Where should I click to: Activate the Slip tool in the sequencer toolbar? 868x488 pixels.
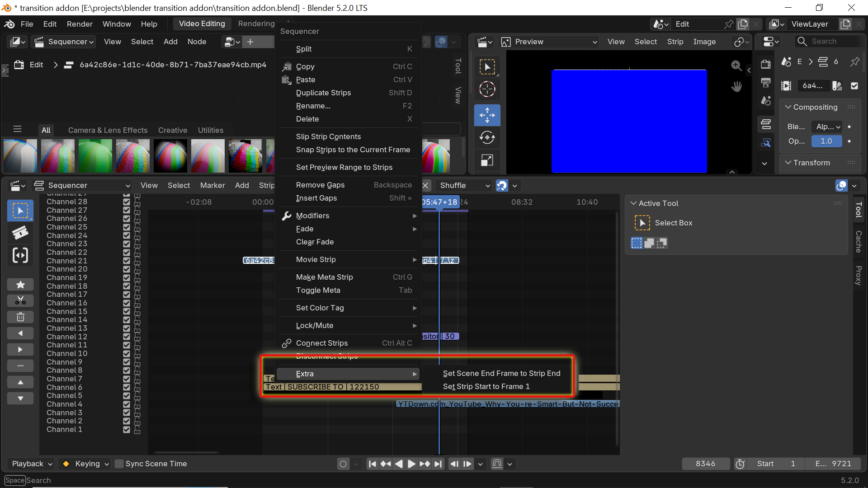pos(20,255)
